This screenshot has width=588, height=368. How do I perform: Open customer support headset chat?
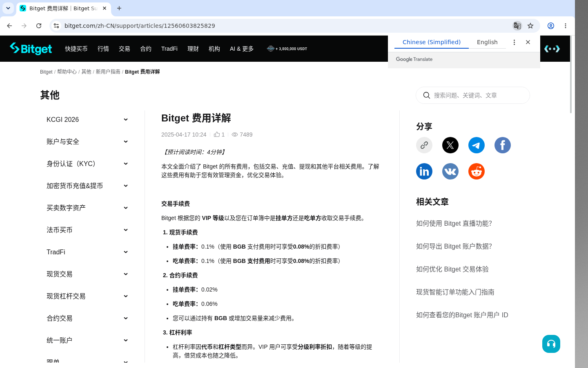pyautogui.click(x=551, y=344)
